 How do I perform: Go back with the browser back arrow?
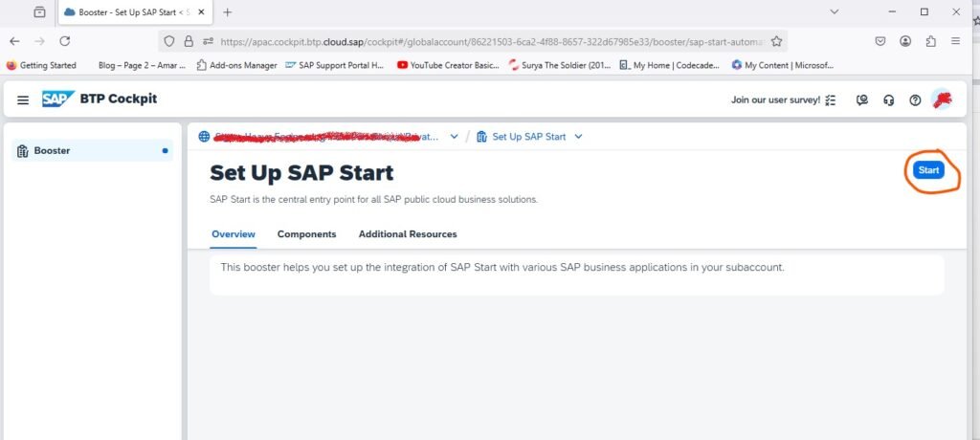point(15,41)
